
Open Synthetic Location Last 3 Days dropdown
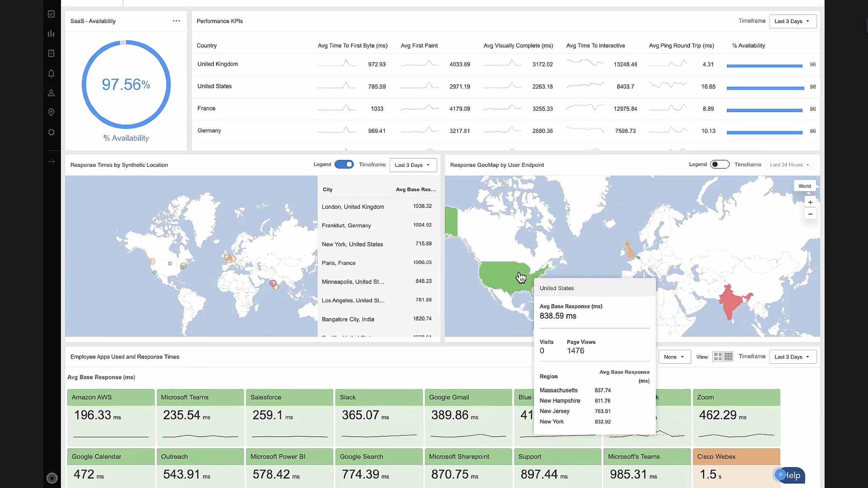click(x=413, y=165)
